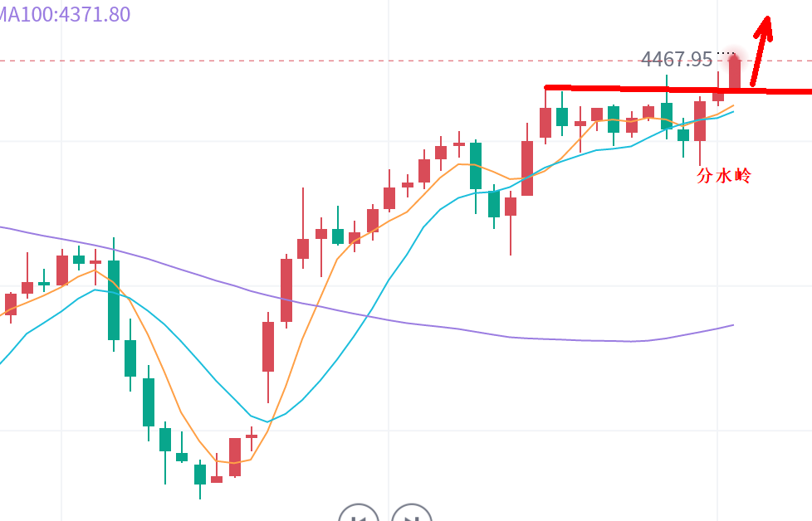Image resolution: width=812 pixels, height=521 pixels.
Task: Select the lowest green candle at chart bottom
Action: tap(200, 474)
